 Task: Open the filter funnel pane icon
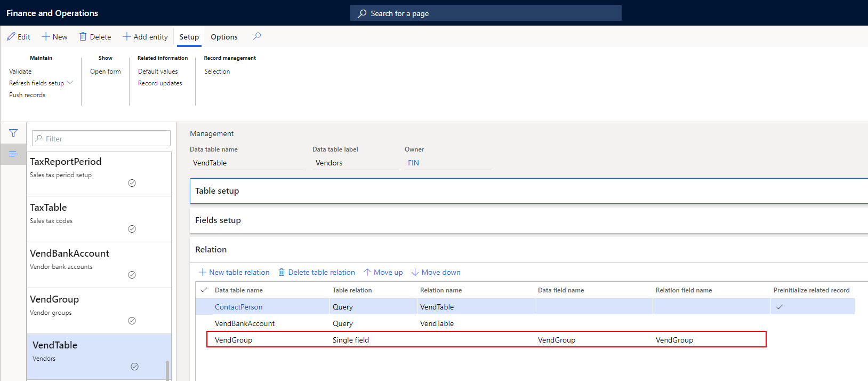coord(13,133)
